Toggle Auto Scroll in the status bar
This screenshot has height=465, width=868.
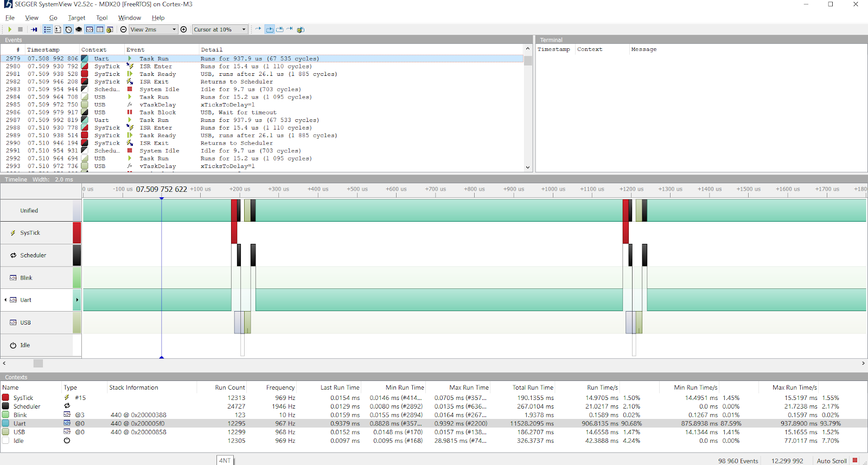(x=832, y=461)
